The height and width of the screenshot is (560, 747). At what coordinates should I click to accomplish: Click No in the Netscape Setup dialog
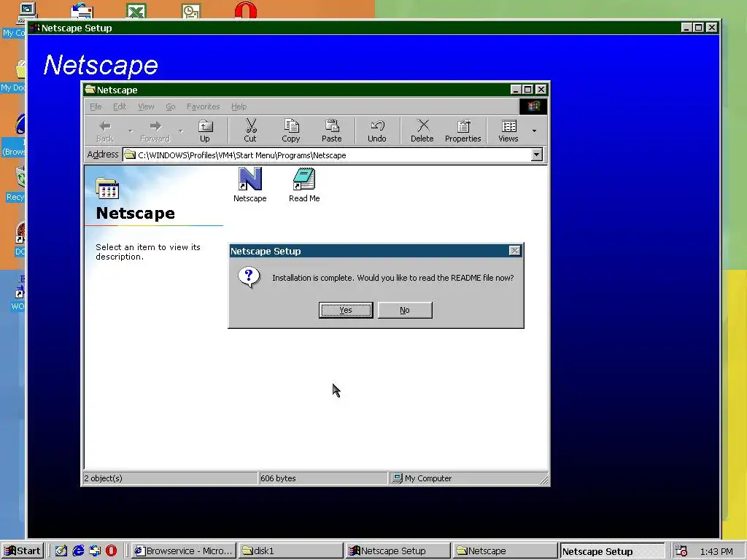click(x=405, y=310)
